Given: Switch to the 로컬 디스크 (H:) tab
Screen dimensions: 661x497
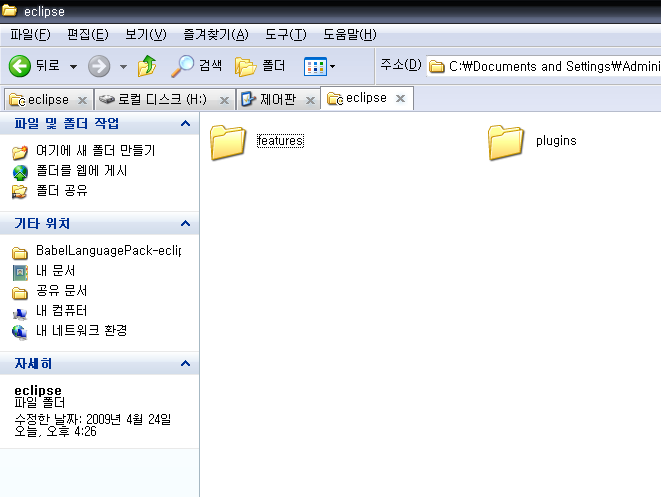Looking at the screenshot, I should tap(164, 99).
